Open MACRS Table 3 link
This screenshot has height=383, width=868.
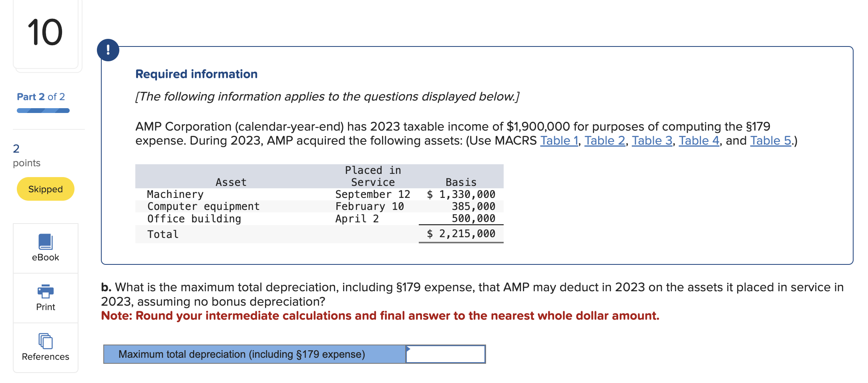click(651, 140)
